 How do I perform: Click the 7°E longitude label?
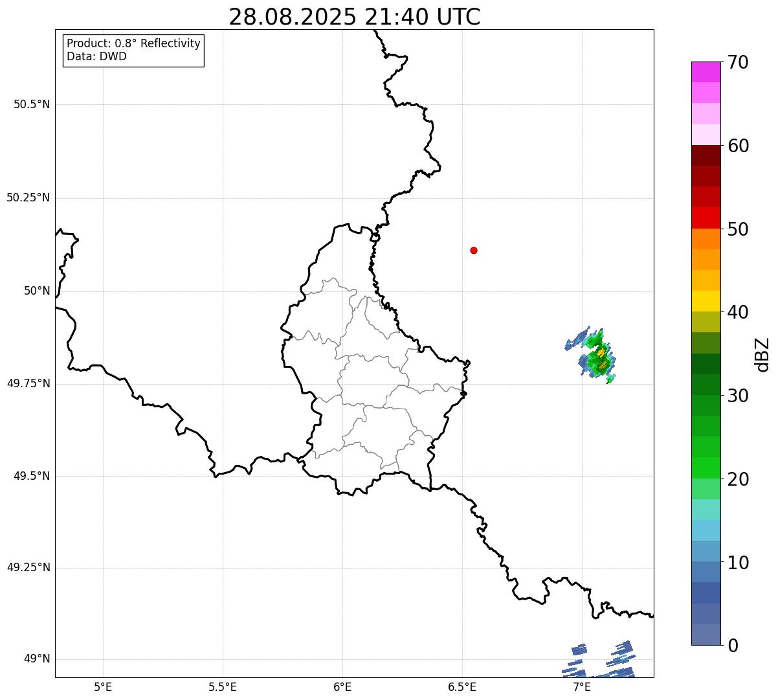(x=582, y=686)
